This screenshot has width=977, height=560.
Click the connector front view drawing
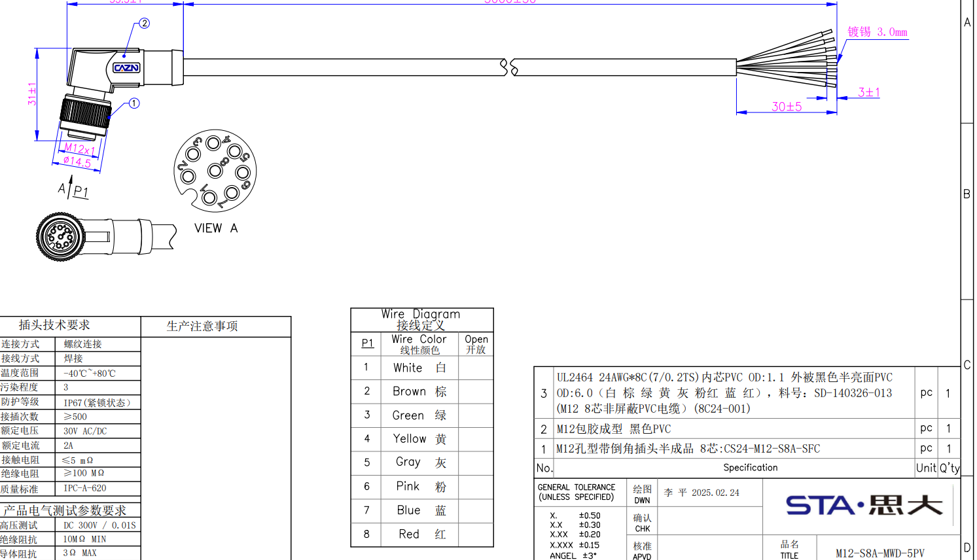tap(61, 236)
